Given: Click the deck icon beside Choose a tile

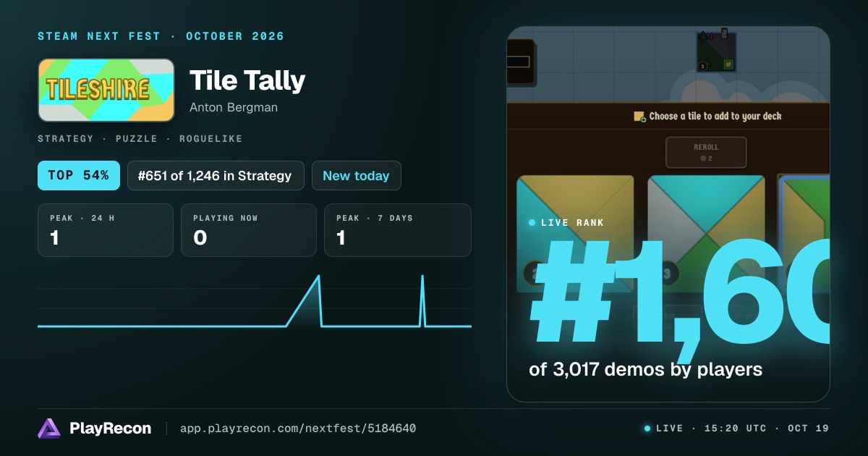Looking at the screenshot, I should point(639,117).
